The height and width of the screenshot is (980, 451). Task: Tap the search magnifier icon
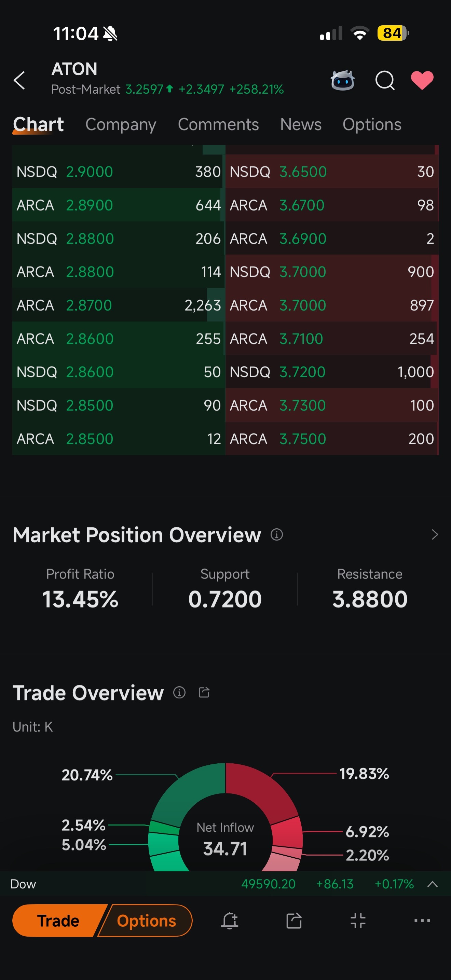point(385,80)
